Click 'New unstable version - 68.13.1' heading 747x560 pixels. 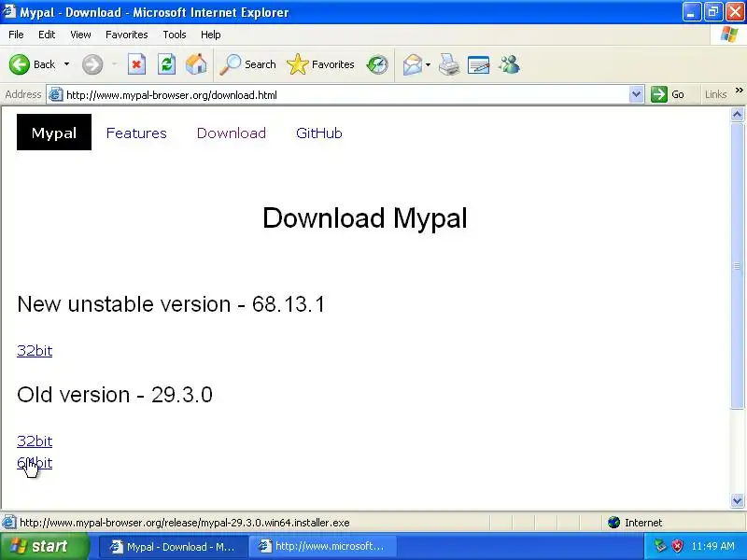click(x=171, y=304)
